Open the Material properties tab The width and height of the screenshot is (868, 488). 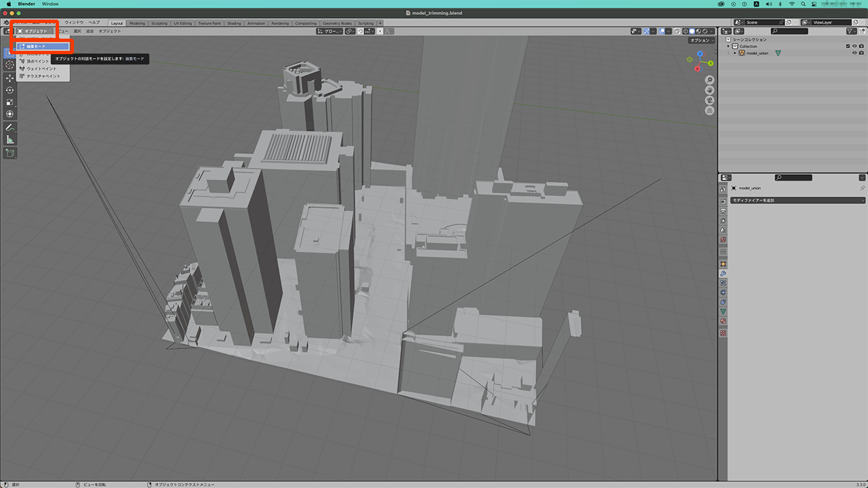coord(724,321)
